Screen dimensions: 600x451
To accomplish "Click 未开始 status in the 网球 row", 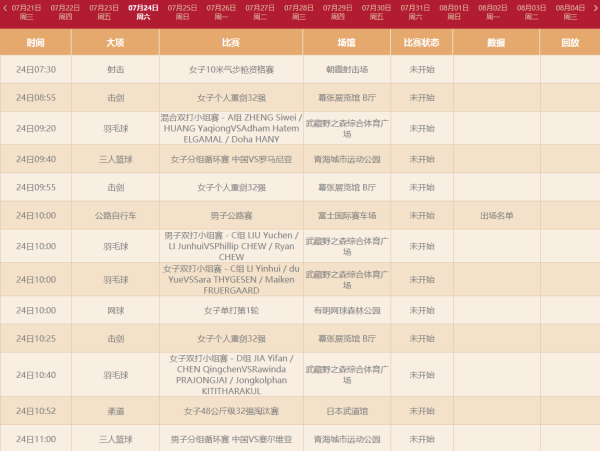I will click(x=422, y=311).
